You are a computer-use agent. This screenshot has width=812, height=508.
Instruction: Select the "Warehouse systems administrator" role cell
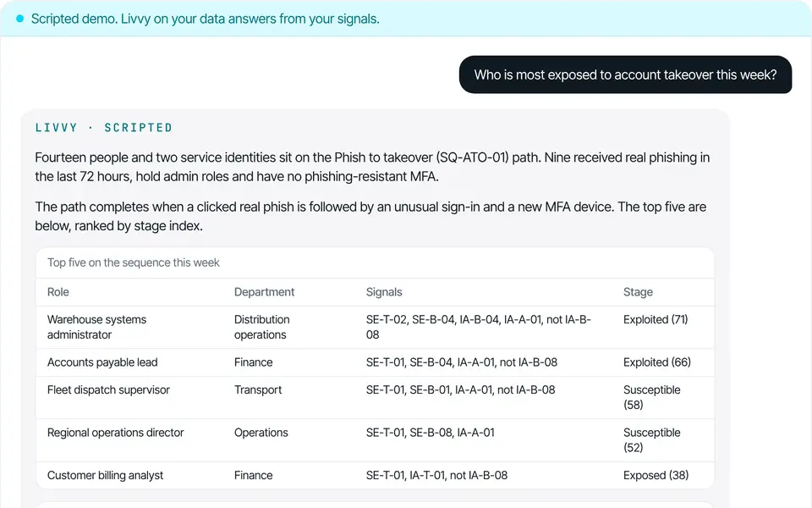coord(96,327)
